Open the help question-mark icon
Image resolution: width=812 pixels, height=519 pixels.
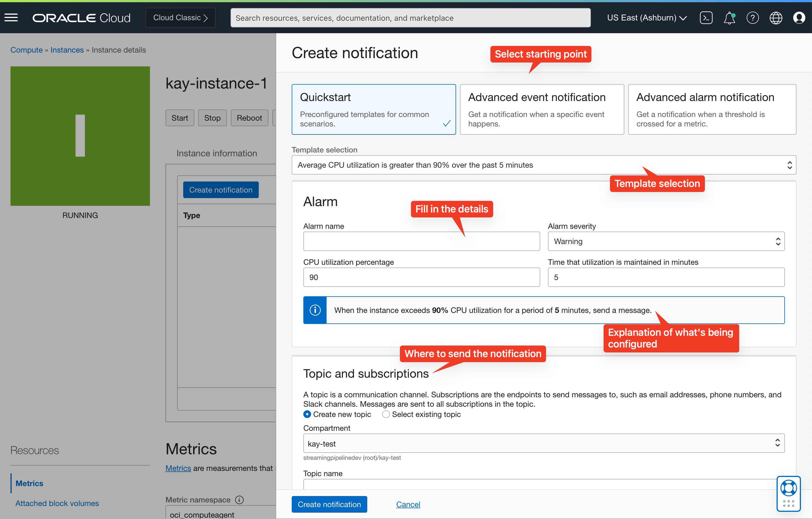[752, 18]
